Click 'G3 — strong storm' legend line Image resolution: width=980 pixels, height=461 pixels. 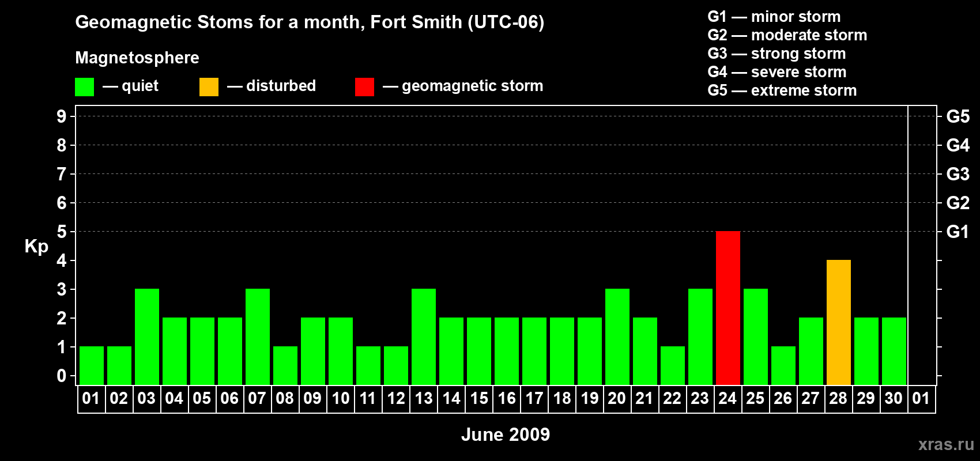777,54
